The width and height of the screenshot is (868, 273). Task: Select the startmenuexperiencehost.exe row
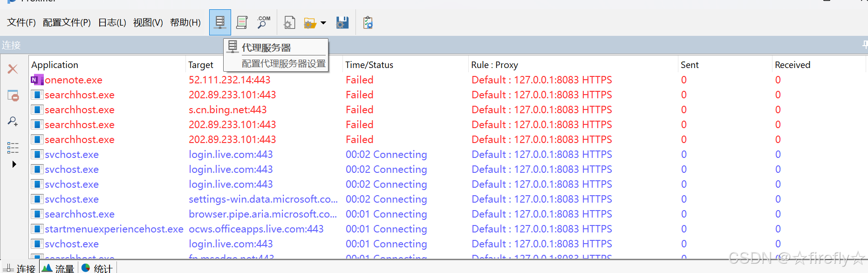[x=447, y=229]
